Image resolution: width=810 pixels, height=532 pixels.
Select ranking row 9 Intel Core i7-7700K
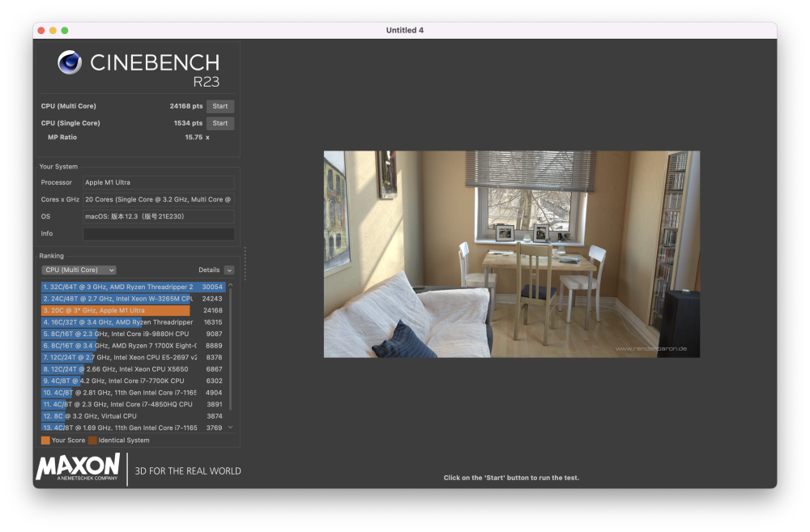134,381
